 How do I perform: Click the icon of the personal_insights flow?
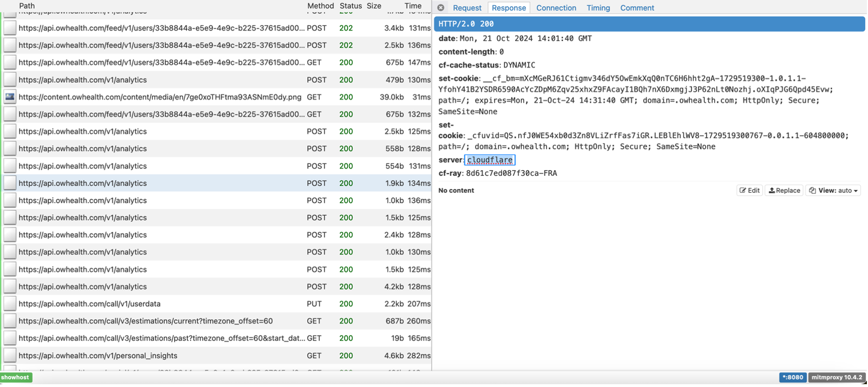10,355
